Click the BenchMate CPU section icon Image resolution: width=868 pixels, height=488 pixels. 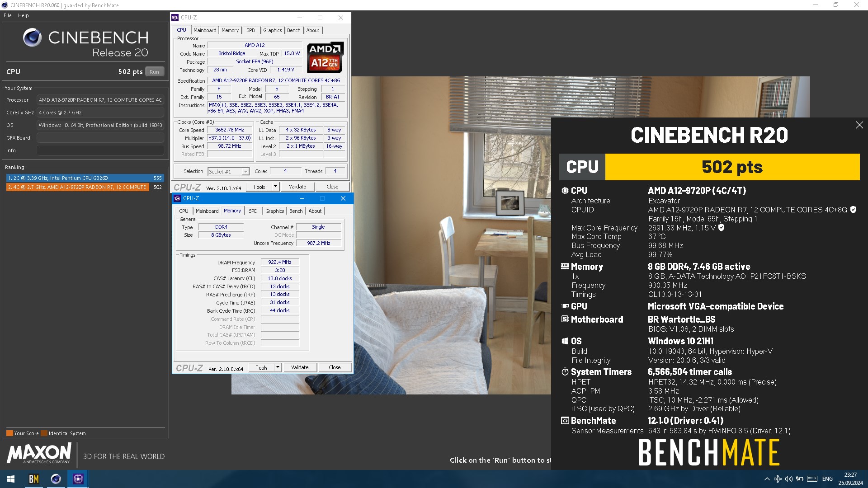[x=565, y=191]
